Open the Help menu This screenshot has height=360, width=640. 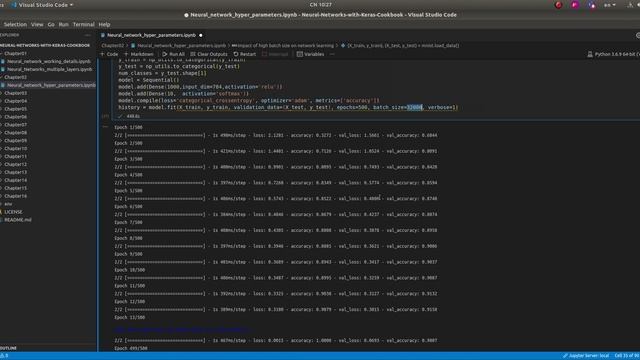tap(104, 24)
